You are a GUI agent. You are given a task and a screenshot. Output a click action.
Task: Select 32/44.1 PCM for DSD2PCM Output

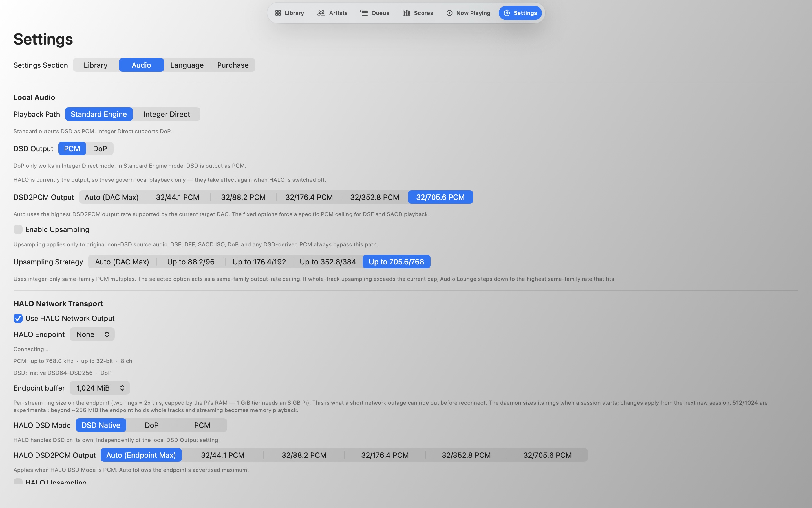click(178, 197)
